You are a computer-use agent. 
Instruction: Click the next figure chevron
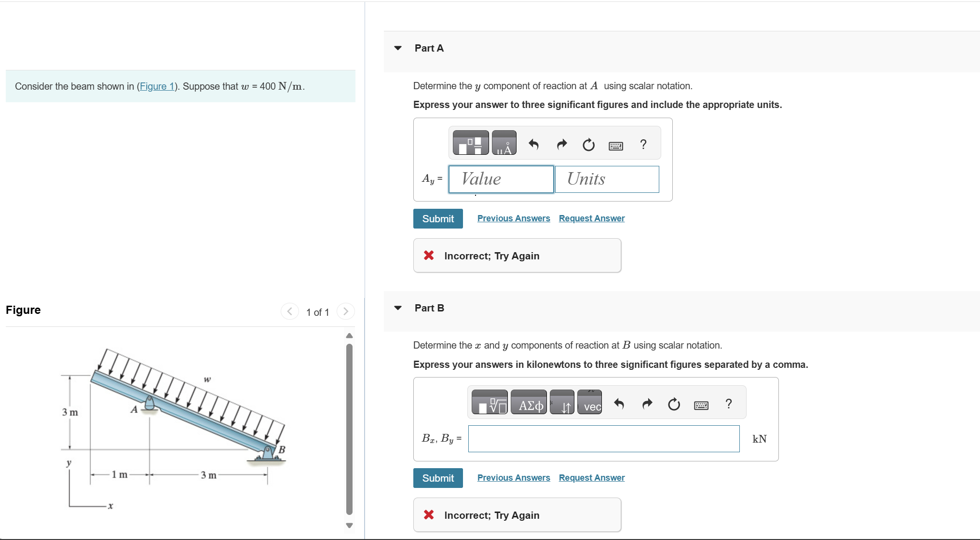coord(345,311)
